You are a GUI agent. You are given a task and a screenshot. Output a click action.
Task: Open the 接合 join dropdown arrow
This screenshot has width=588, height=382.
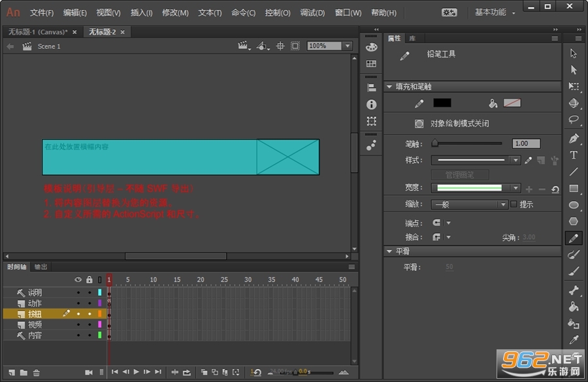coord(448,237)
